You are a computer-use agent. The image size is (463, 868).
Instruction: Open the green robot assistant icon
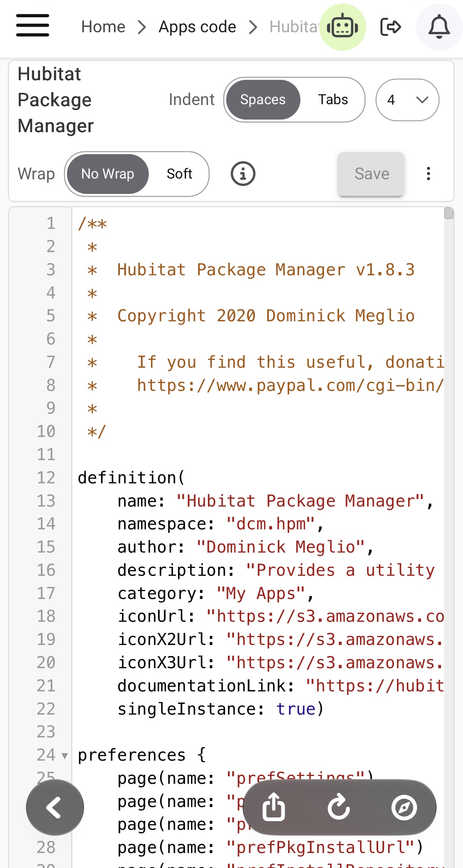click(x=343, y=27)
